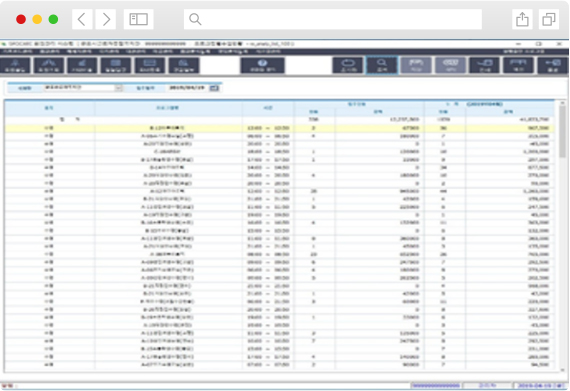Screen dimensions: 570x391
Task: Click the single person icon toolbar button
Action: 15,65
